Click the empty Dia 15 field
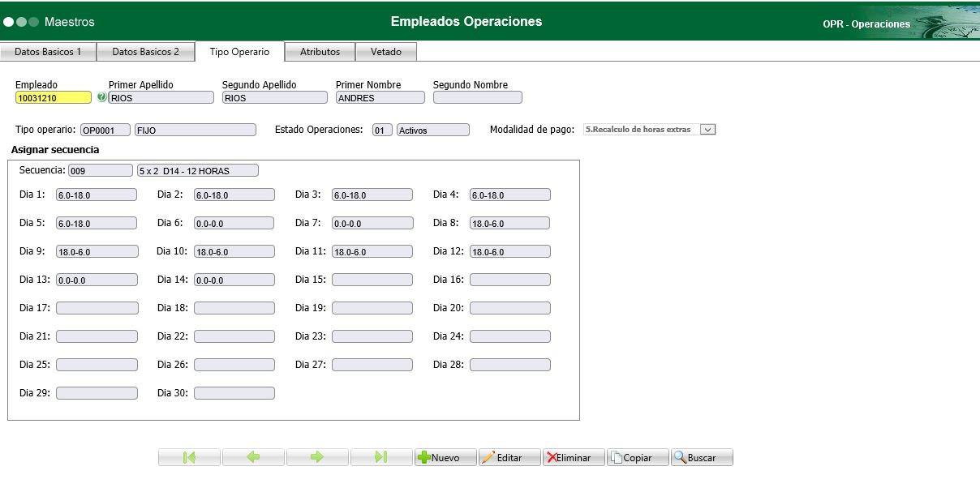This screenshot has width=980, height=492. coord(372,280)
